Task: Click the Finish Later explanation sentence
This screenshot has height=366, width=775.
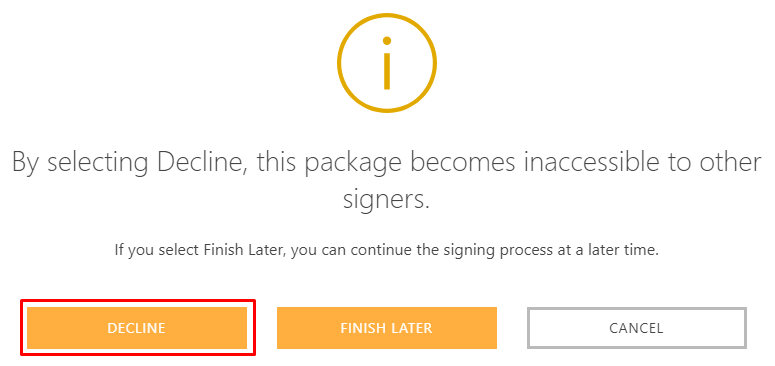Action: [x=387, y=250]
